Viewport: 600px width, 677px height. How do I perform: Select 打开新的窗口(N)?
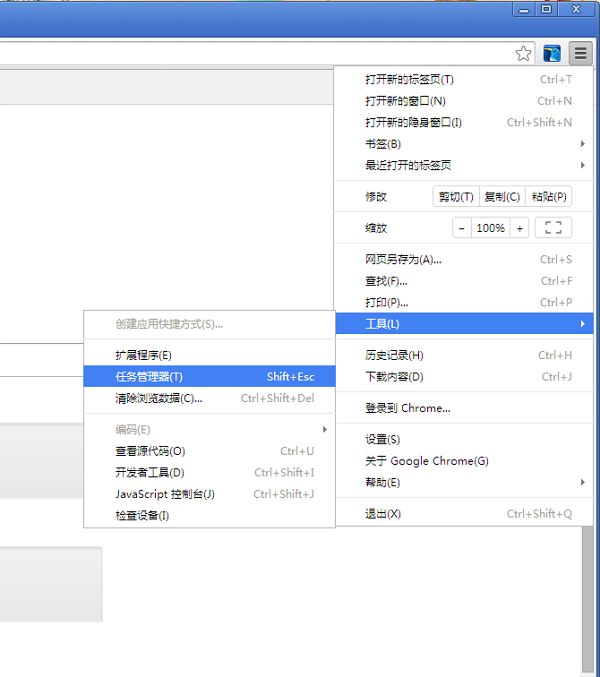click(x=464, y=101)
